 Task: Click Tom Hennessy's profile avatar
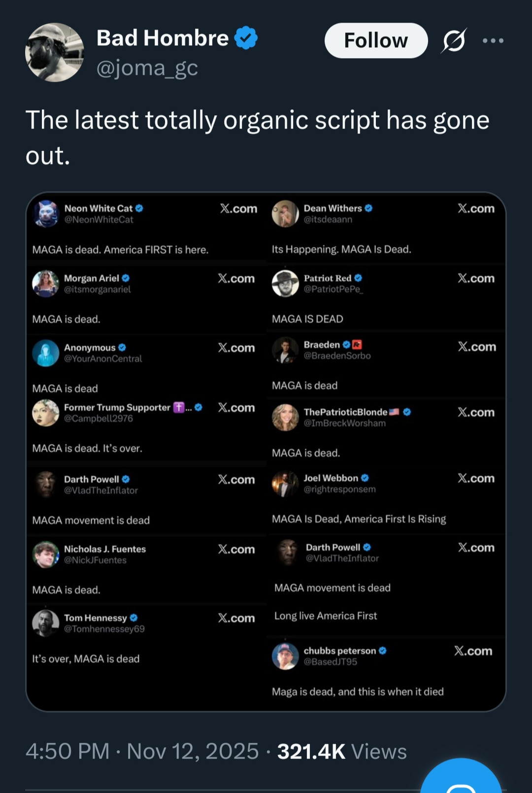[46, 623]
